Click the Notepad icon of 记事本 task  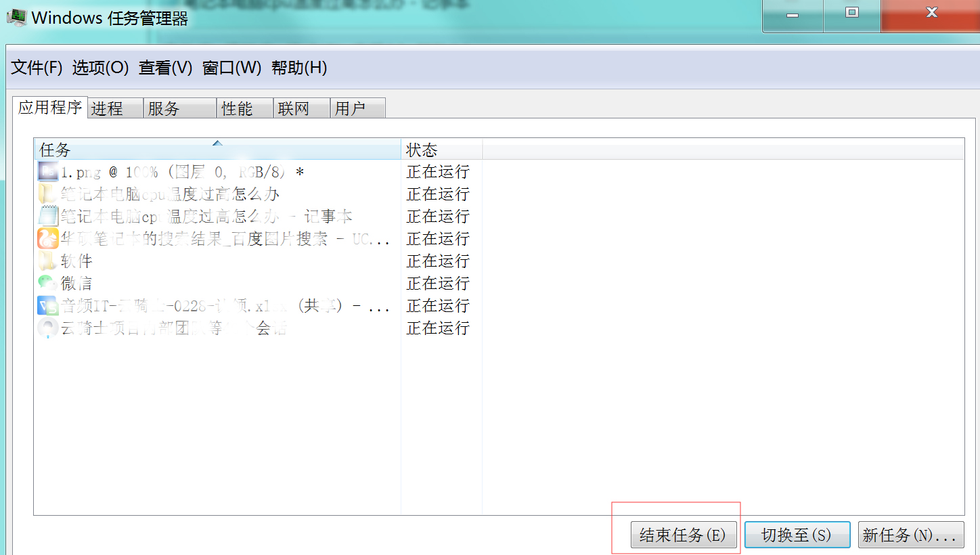pos(48,216)
